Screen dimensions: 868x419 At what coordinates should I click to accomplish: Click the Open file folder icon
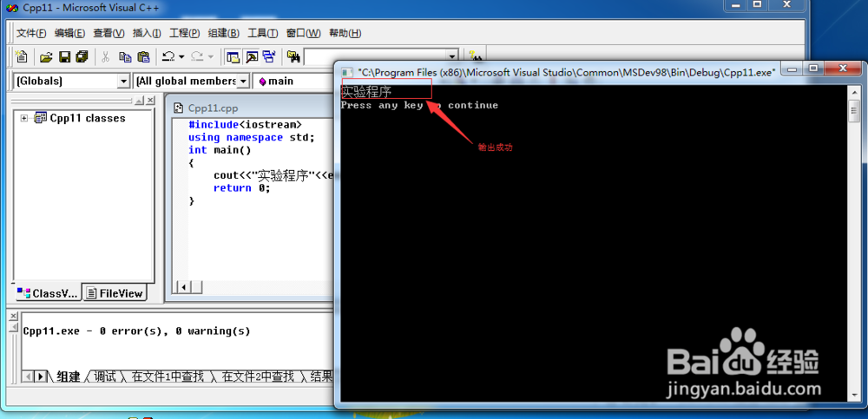[x=47, y=56]
